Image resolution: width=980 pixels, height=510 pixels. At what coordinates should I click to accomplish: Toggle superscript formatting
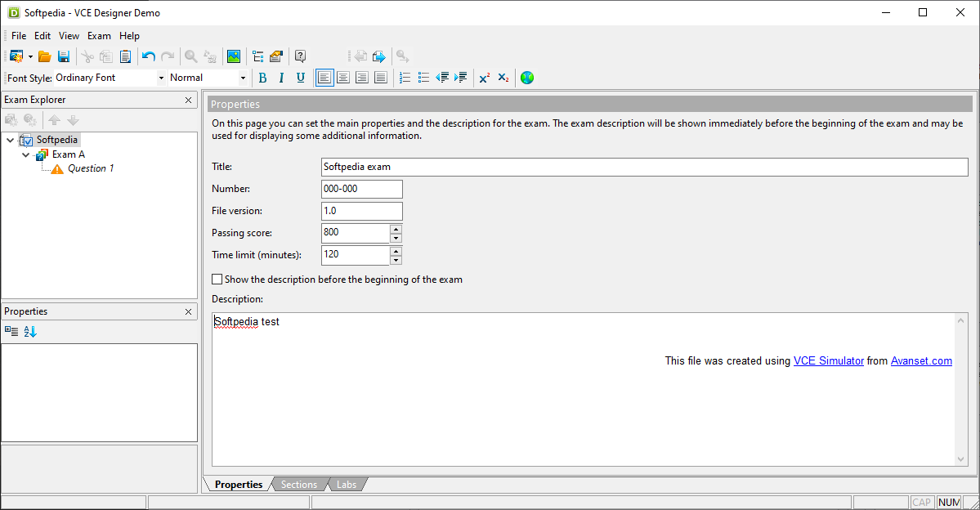[485, 78]
